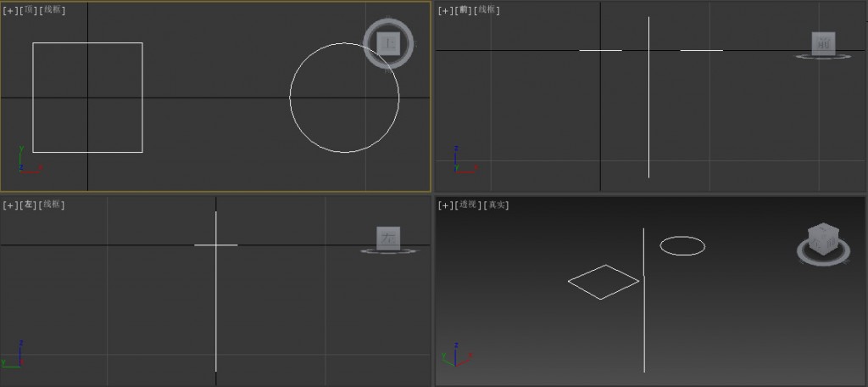Click the 3D ViewCube in the perspective viewport
The width and height of the screenshot is (868, 387).
click(x=823, y=238)
